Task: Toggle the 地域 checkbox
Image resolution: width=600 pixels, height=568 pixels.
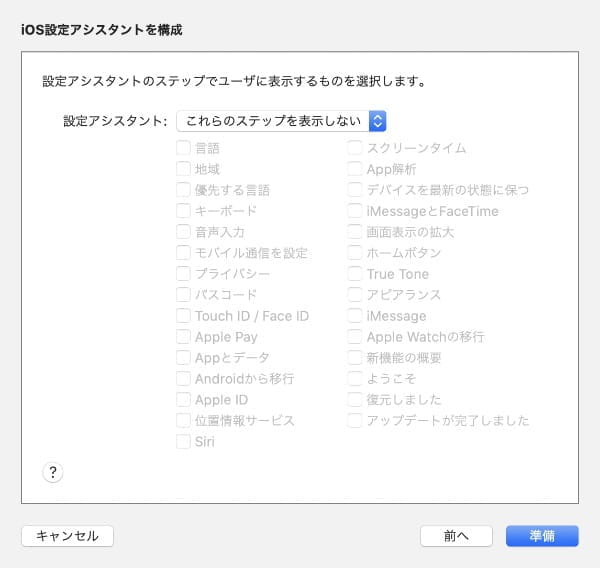Action: click(x=183, y=169)
